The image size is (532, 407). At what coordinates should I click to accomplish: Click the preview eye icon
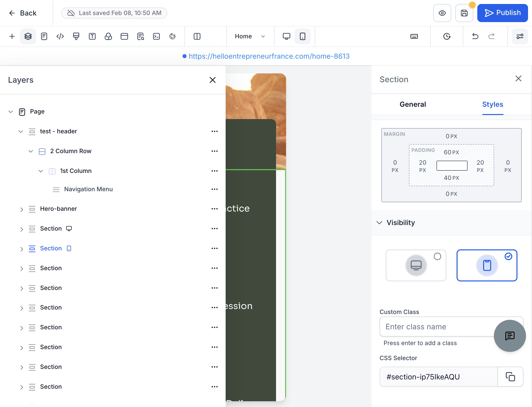(442, 13)
